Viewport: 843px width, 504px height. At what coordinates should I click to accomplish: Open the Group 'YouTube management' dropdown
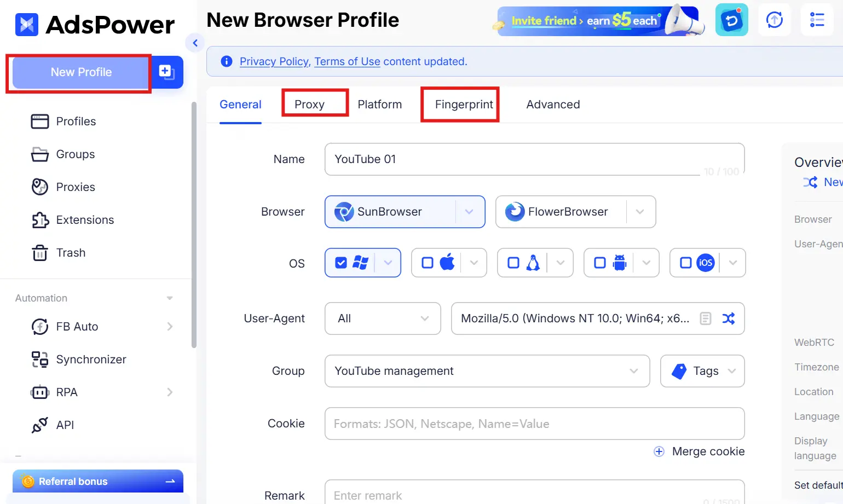click(x=487, y=371)
